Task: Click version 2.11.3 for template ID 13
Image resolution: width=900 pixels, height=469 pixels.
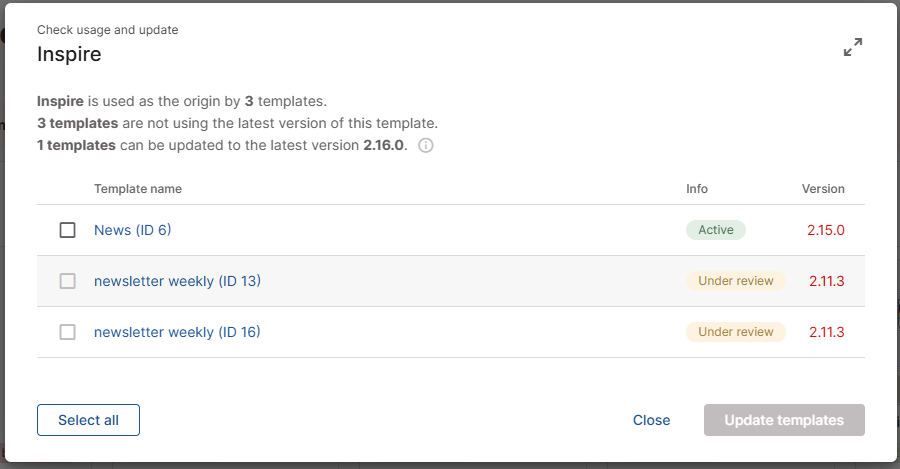Action: pos(826,281)
